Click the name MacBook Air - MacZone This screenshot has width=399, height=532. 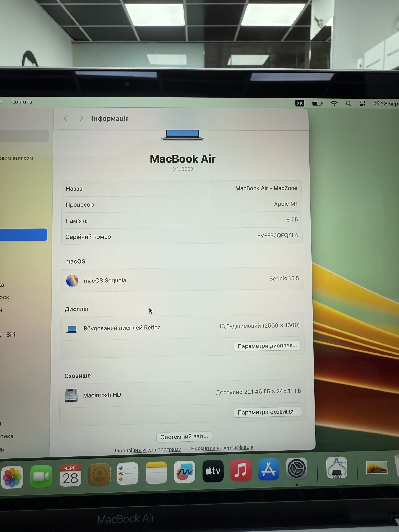(x=266, y=188)
